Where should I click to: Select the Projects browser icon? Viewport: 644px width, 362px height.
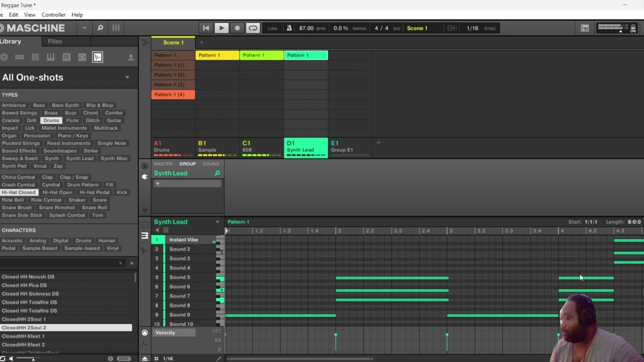point(4,57)
